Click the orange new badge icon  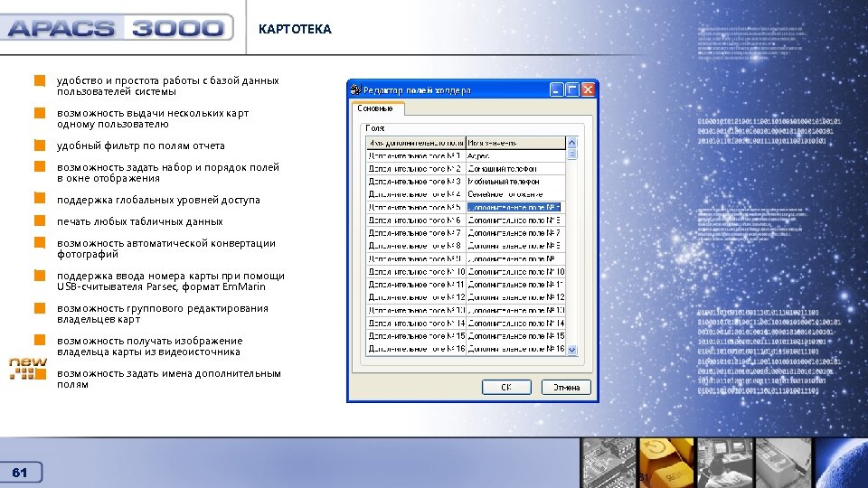[x=28, y=368]
